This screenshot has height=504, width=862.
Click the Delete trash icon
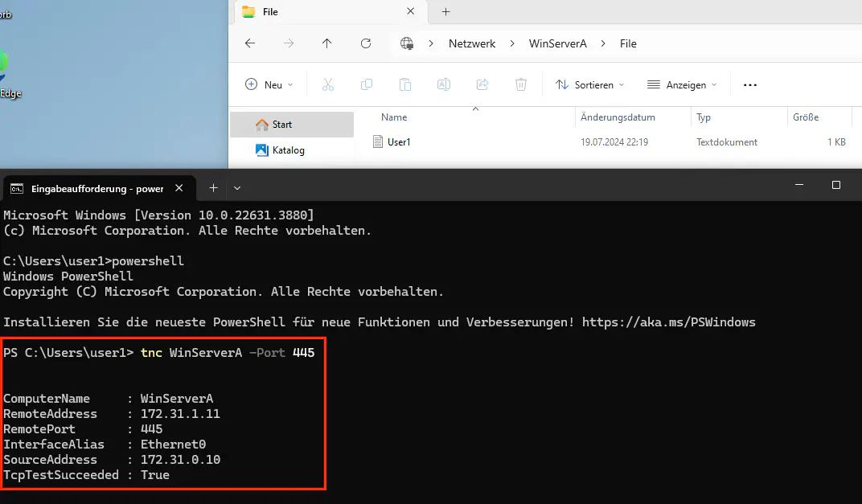tap(521, 84)
